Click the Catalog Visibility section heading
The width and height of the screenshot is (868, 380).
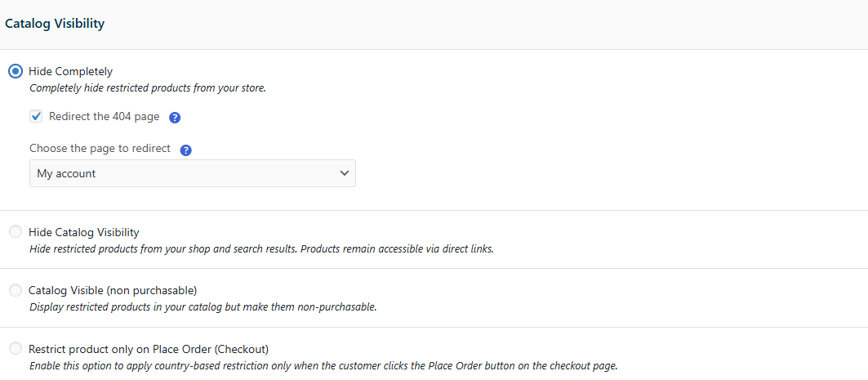pyautogui.click(x=55, y=24)
